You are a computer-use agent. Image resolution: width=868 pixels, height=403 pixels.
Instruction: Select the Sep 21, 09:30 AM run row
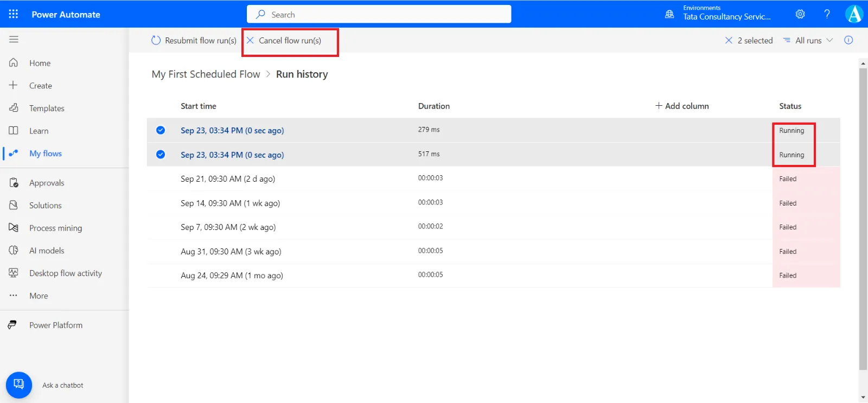point(493,178)
